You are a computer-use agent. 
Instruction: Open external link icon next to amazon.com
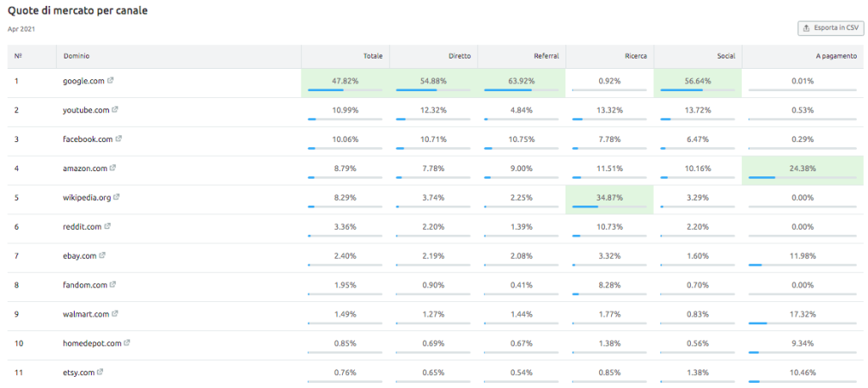(113, 168)
